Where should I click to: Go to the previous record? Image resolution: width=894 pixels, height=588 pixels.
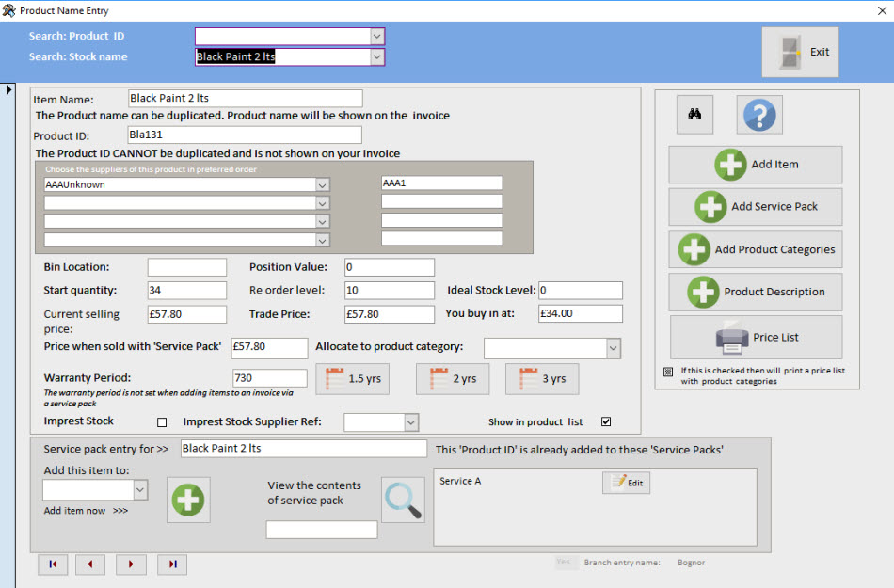90,564
